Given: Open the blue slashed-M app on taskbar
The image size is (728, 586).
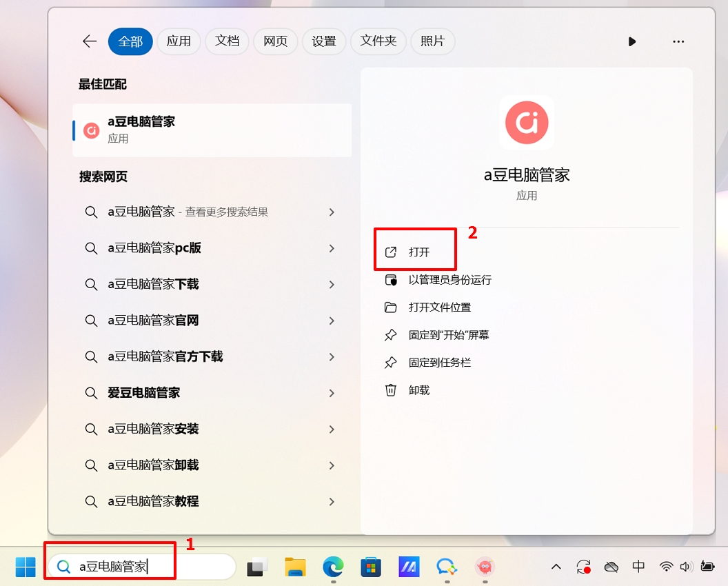Looking at the screenshot, I should point(409,567).
